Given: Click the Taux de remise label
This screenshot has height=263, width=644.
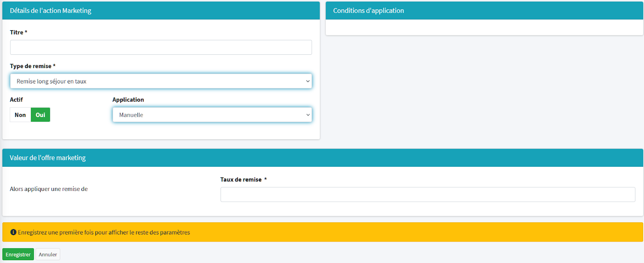Looking at the screenshot, I should point(241,180).
